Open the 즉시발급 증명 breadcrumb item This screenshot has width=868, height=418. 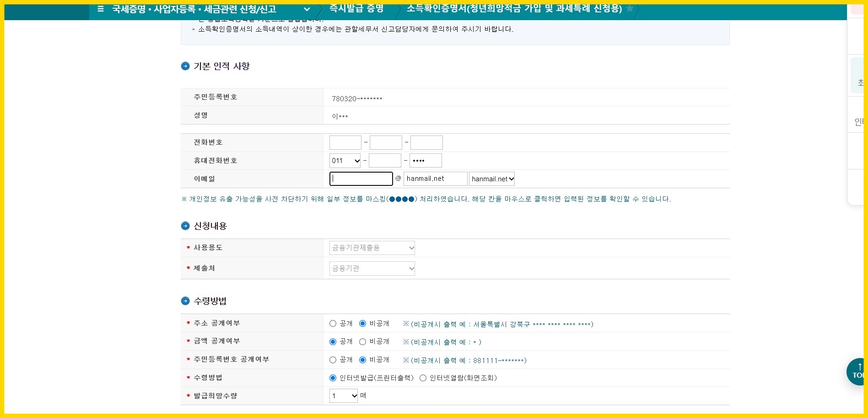[x=356, y=8]
